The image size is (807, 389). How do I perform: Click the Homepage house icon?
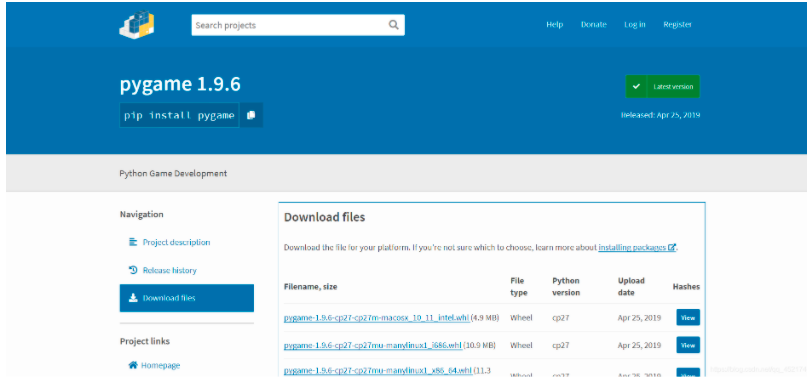[x=133, y=365]
